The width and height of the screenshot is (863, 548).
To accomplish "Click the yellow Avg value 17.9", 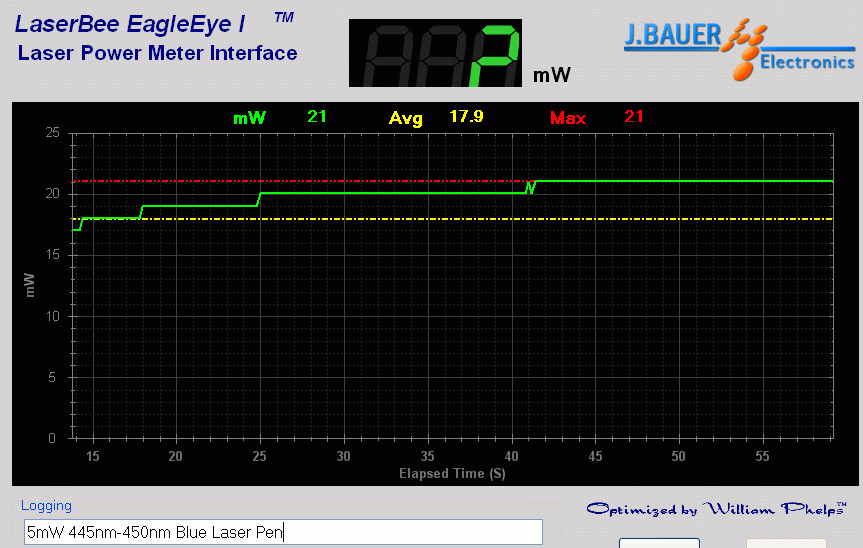I will (466, 117).
